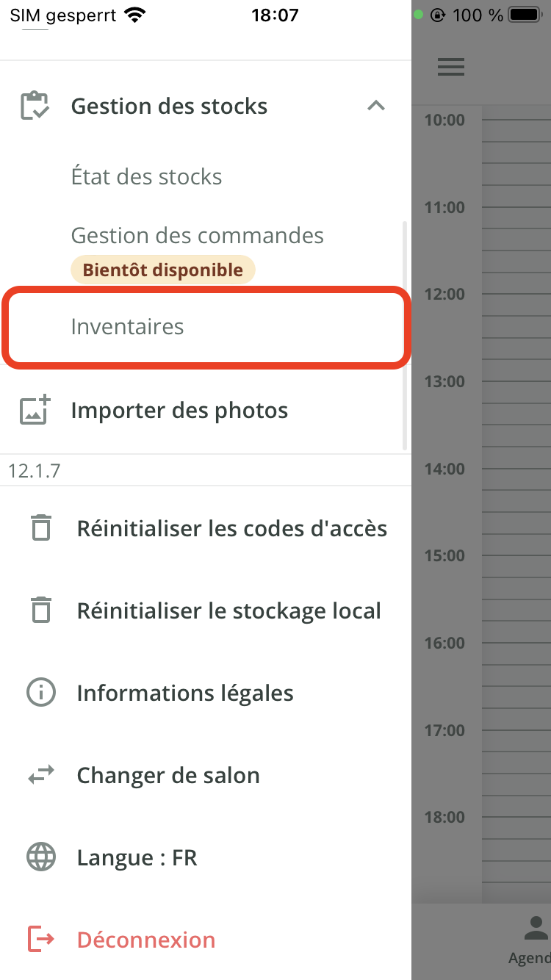This screenshot has height=980, width=551.
Task: Click the red Déconnexion logout icon
Action: pyautogui.click(x=41, y=940)
